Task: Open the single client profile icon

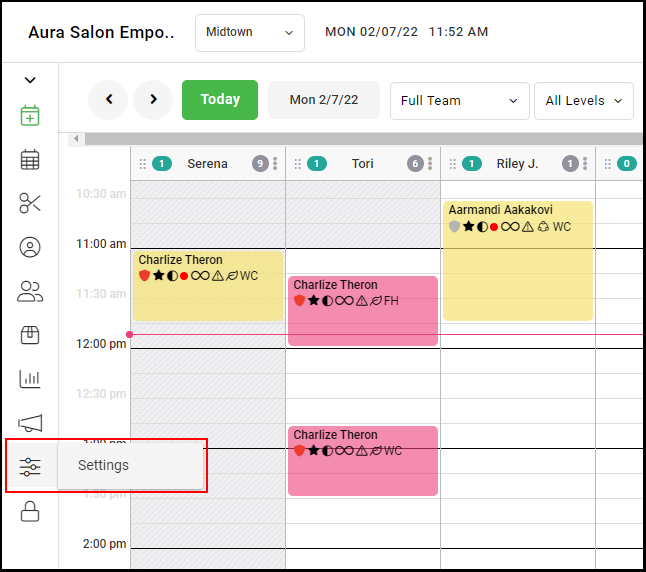Action: point(30,247)
